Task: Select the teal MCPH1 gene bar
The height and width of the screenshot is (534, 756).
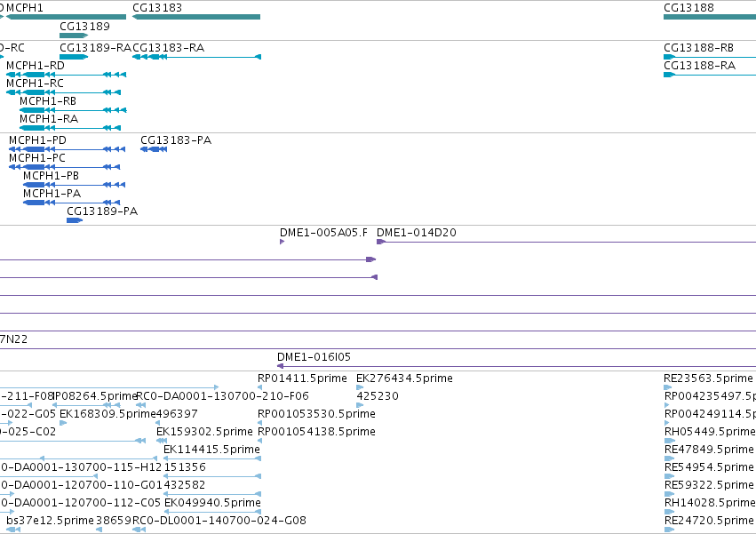Action: 66,17
